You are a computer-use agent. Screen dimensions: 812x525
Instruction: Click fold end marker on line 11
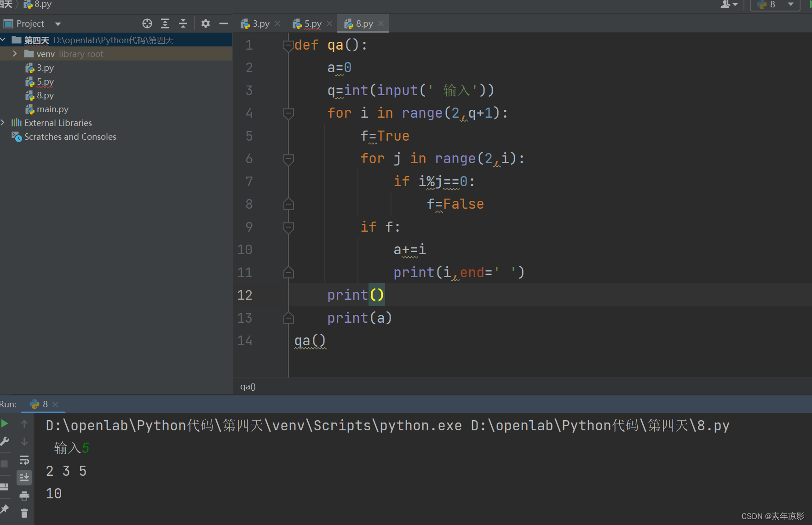[x=288, y=273]
